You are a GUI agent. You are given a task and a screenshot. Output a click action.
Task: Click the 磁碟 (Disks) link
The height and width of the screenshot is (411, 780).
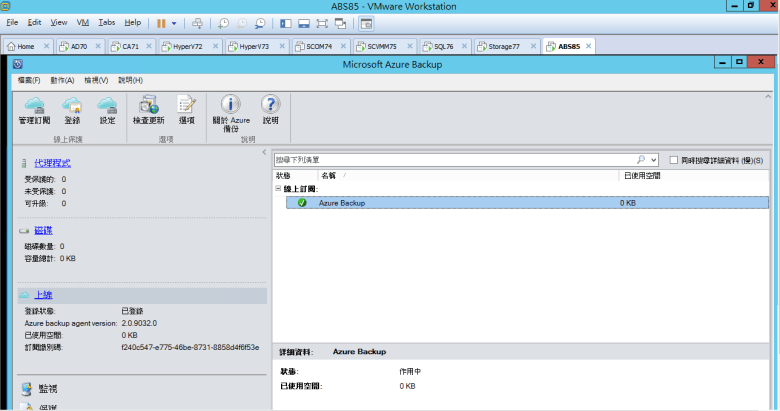pos(43,230)
